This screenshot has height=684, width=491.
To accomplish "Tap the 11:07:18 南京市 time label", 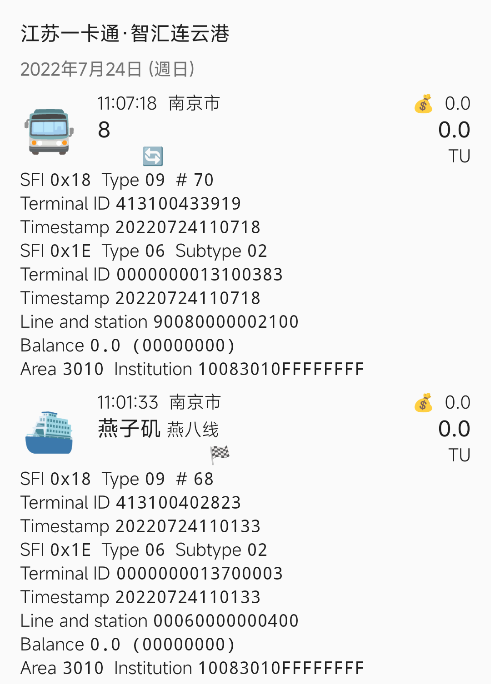I will 159,104.
